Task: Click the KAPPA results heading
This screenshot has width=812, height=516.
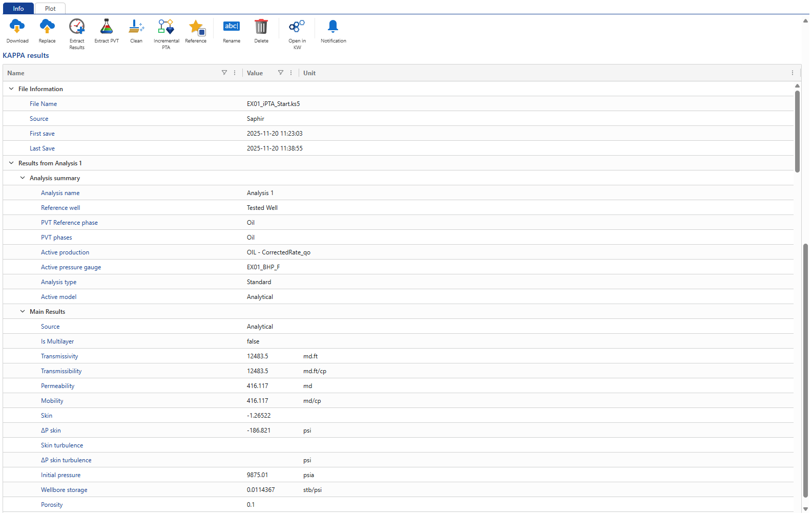Action: (x=26, y=55)
